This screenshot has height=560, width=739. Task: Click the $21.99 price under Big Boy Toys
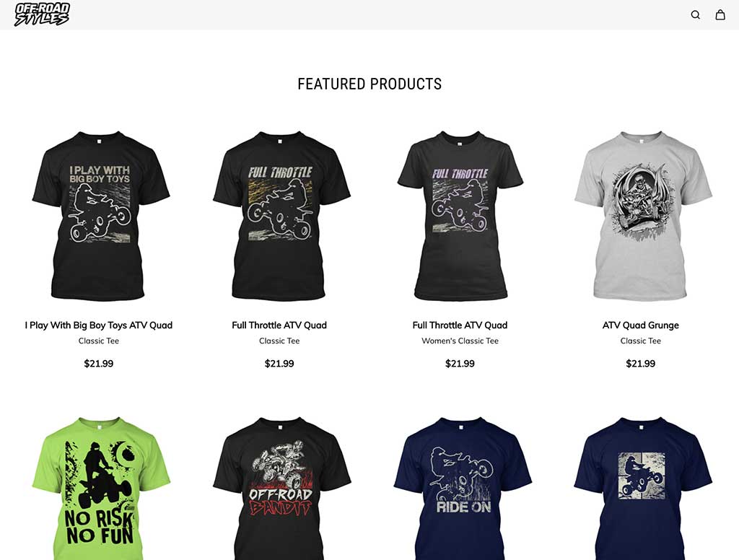click(x=98, y=364)
